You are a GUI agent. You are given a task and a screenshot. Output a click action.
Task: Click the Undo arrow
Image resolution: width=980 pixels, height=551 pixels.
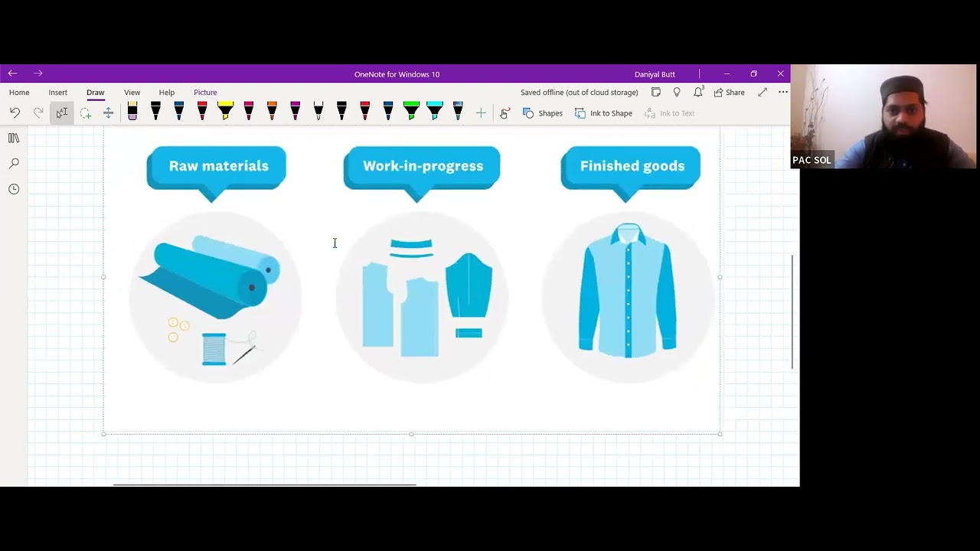[x=15, y=113]
